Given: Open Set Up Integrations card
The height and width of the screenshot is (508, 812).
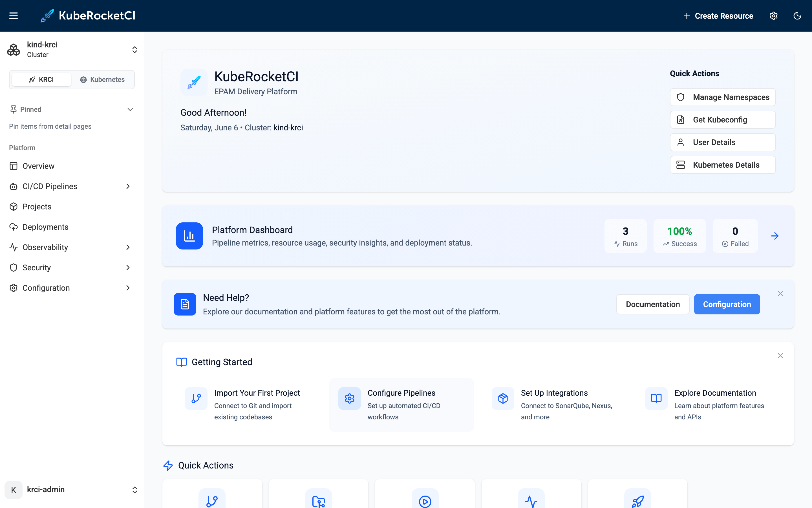Looking at the screenshot, I should point(555,405).
